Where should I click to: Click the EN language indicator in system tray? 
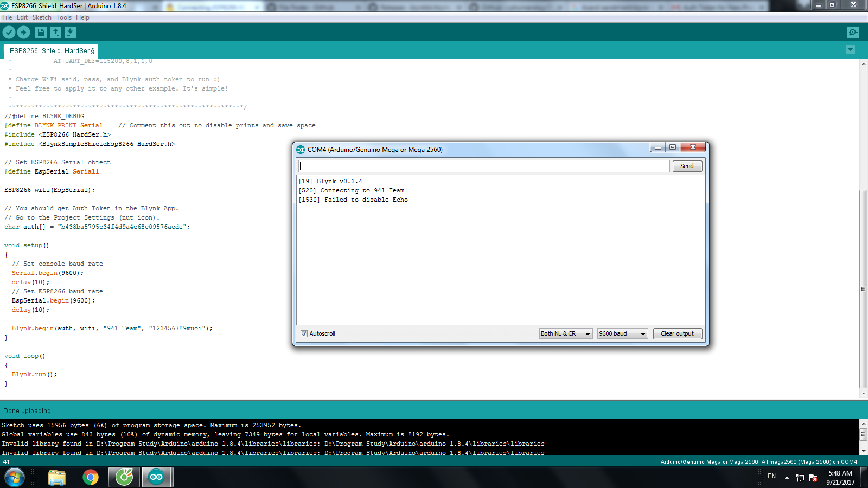[x=773, y=477]
